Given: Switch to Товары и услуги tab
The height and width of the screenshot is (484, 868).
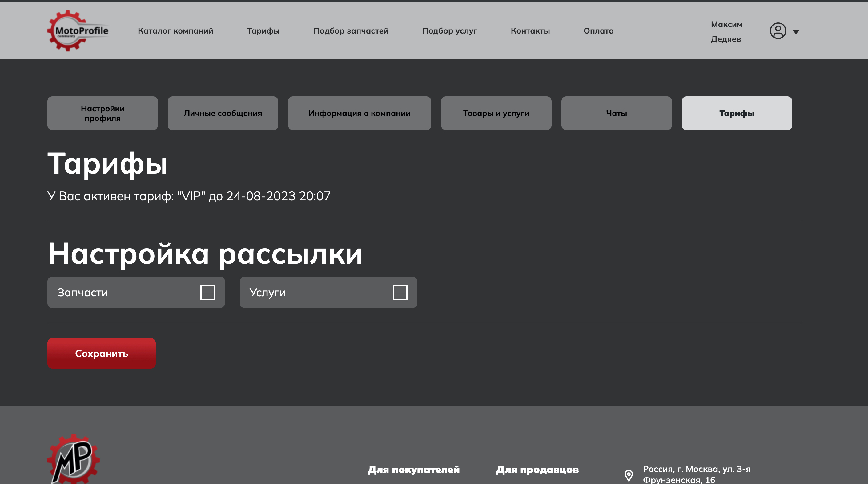Looking at the screenshot, I should [x=496, y=113].
